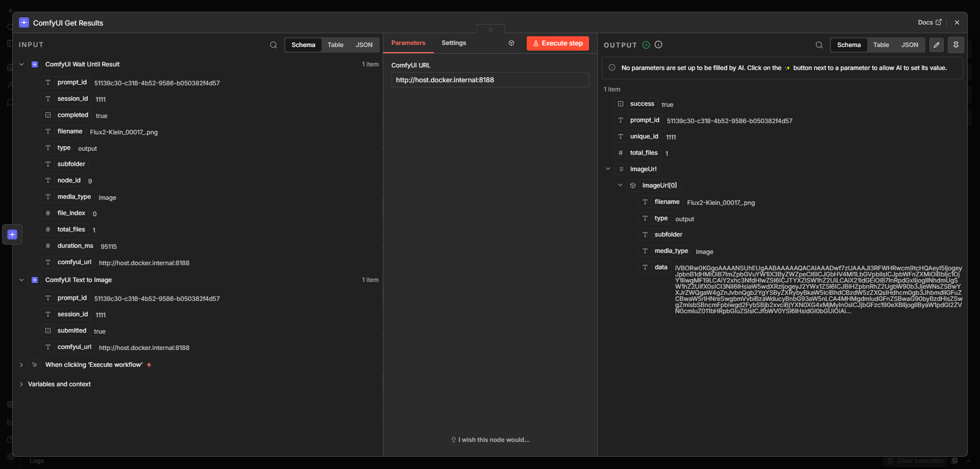980x469 pixels.
Task: Close the ComfyUI Get Results dialog
Action: pyautogui.click(x=957, y=22)
